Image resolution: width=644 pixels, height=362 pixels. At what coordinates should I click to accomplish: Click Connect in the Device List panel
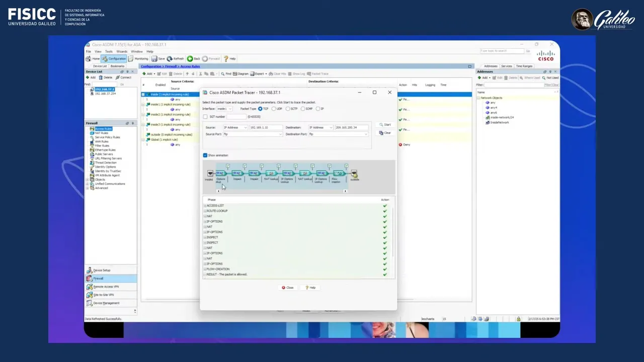(123, 77)
